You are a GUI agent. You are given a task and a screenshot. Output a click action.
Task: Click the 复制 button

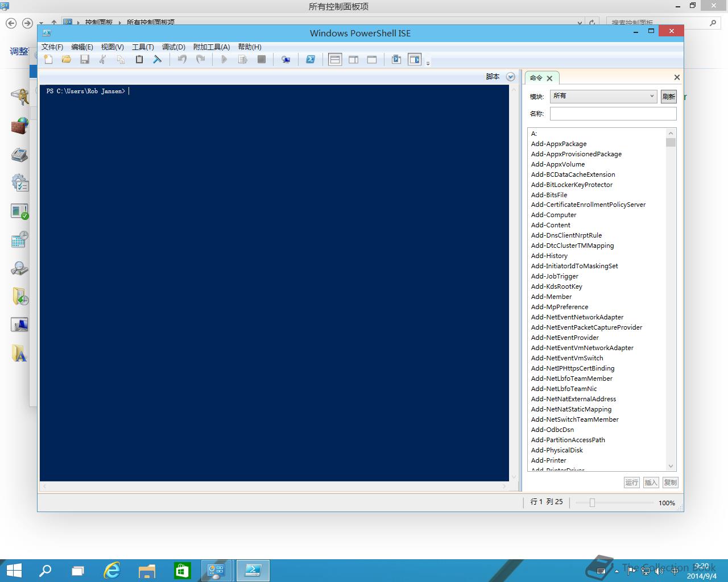[671, 483]
